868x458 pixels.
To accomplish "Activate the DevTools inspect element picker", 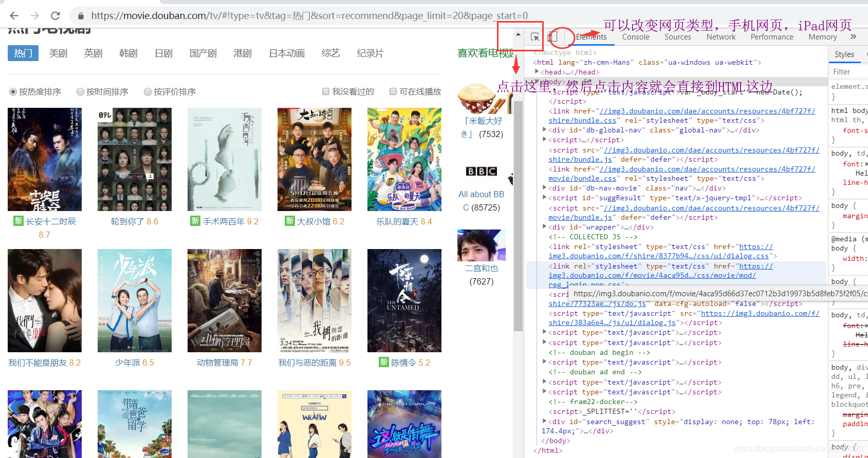I will (x=535, y=37).
